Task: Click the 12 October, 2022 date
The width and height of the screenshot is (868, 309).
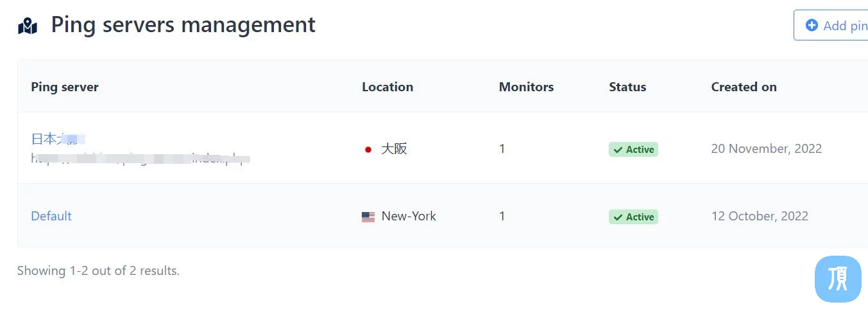Action: (x=760, y=216)
